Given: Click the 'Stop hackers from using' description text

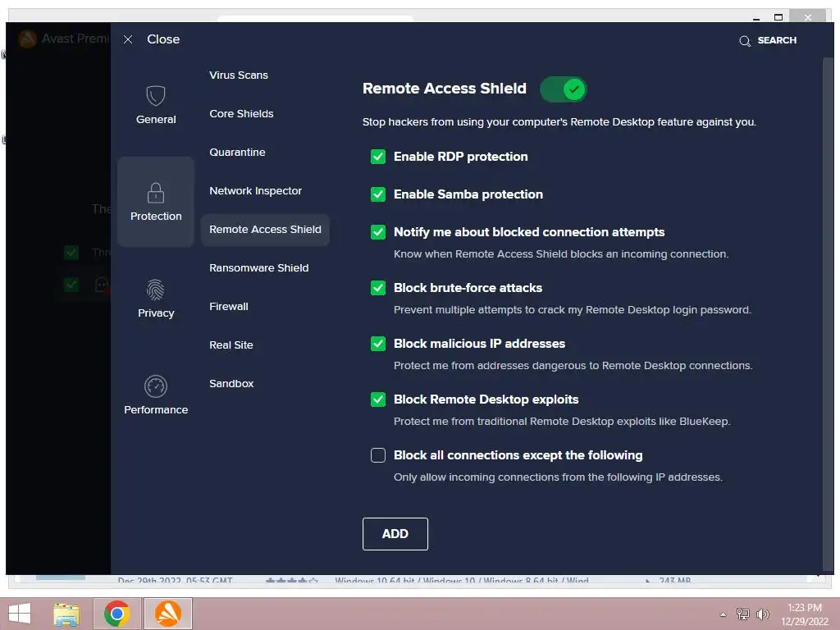Looking at the screenshot, I should coord(559,122).
